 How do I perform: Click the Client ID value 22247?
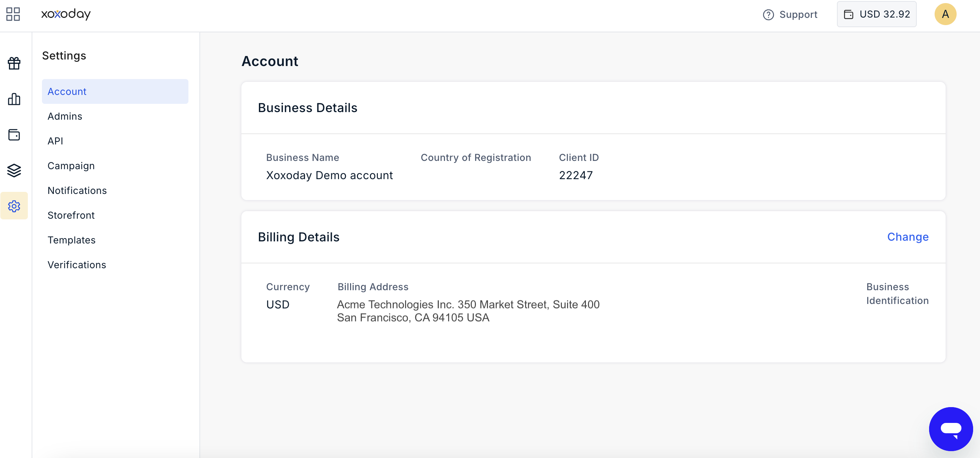pos(576,175)
